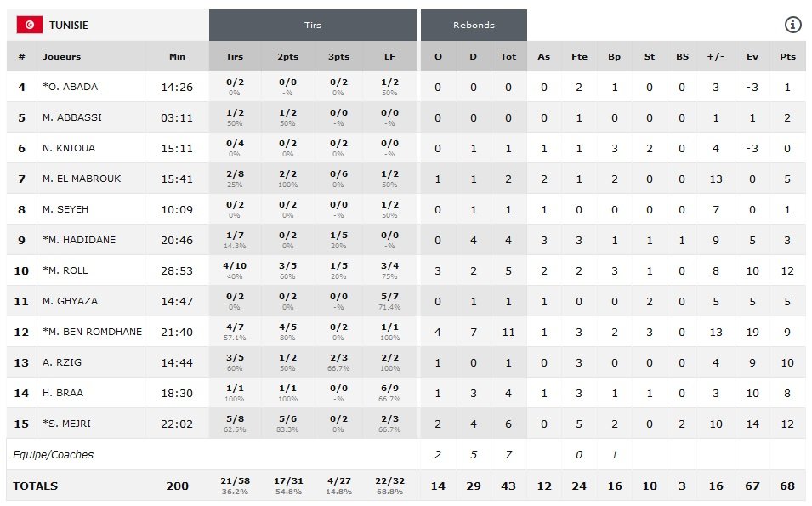Click the Ev column header
This screenshot has width=812, height=506.
coord(752,57)
